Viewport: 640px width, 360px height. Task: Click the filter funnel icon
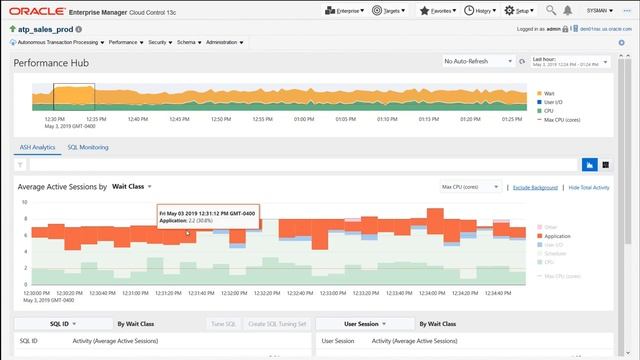pyautogui.click(x=20, y=165)
